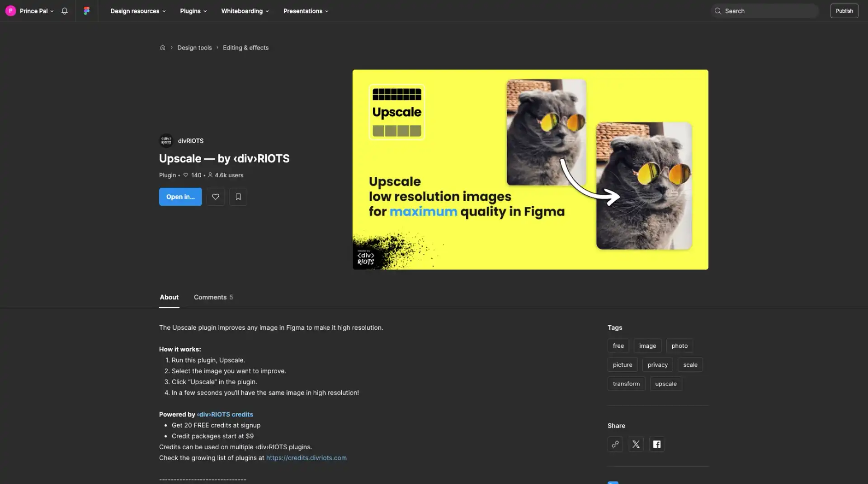Screen dimensions: 868x484
Task: Open https://credits.divriots.com link
Action: coord(307,458)
